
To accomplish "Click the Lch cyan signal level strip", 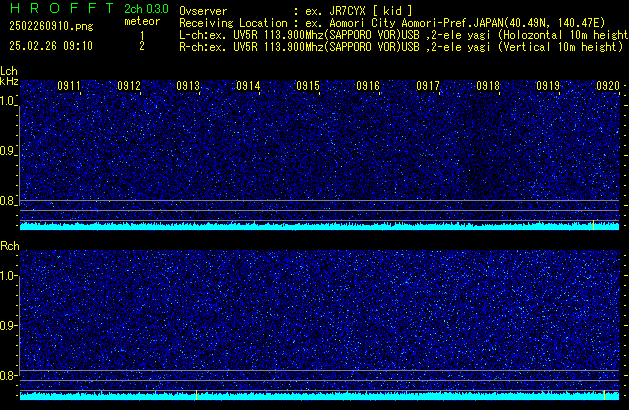I will click(319, 226).
